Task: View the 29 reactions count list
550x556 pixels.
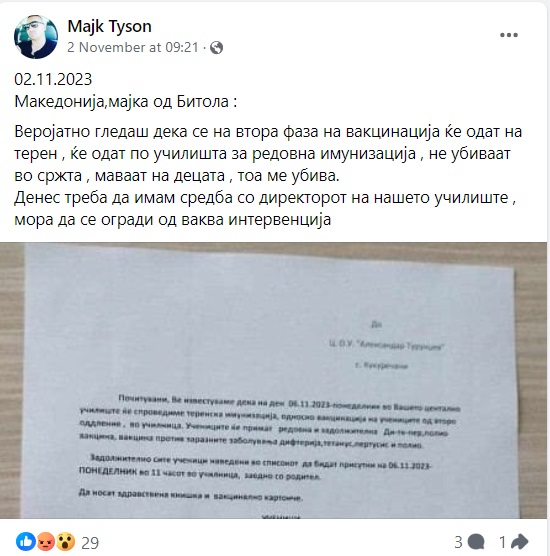Action: click(x=90, y=543)
